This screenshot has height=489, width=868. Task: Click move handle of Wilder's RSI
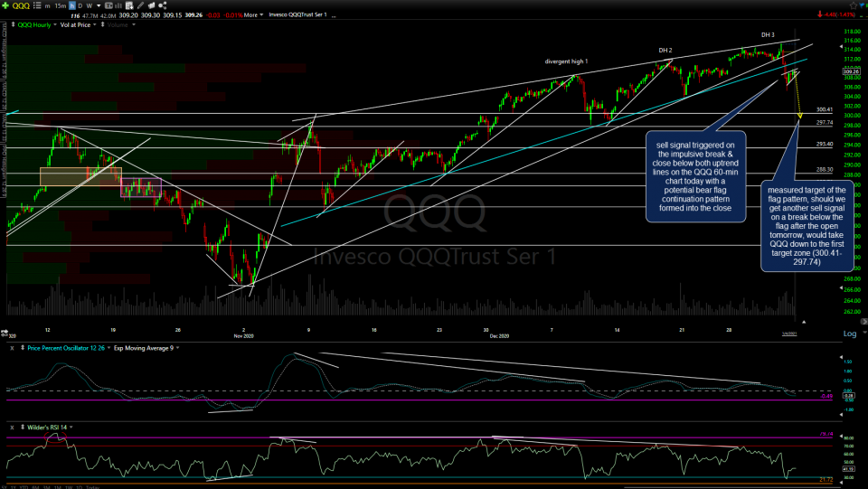[23, 427]
